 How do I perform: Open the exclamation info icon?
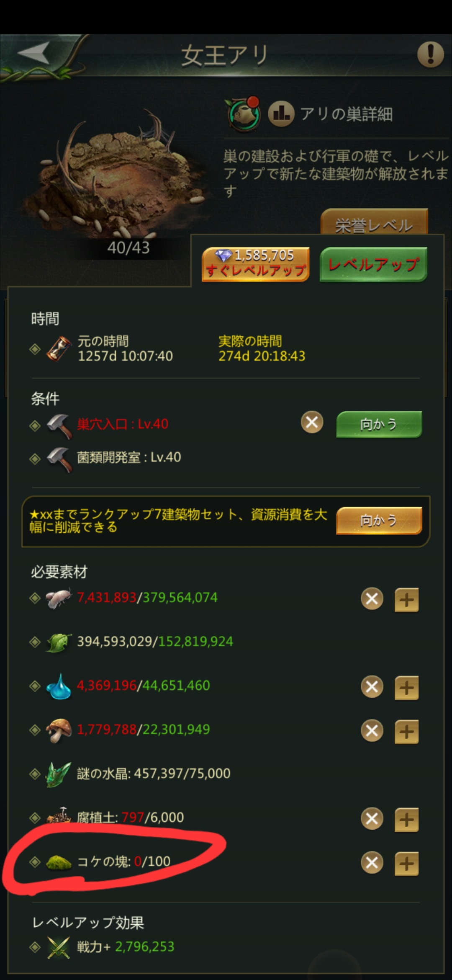(x=430, y=54)
